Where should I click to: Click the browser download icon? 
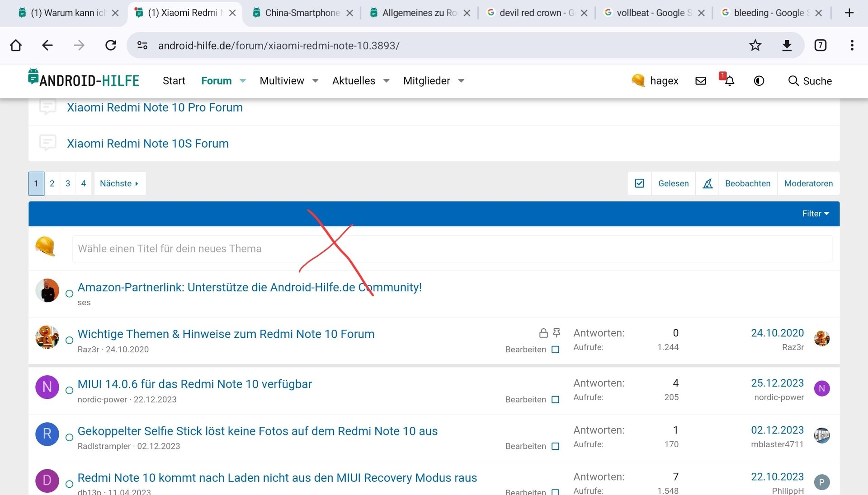tap(787, 45)
